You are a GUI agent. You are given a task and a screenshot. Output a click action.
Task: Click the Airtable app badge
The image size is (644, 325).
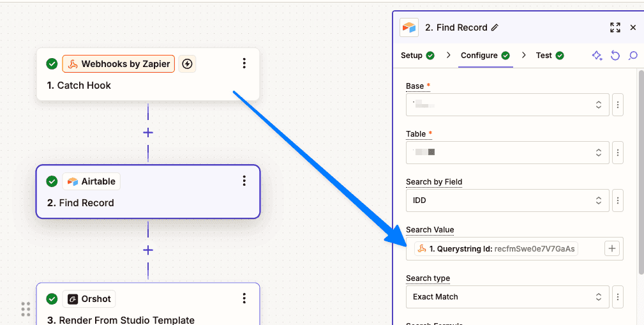(91, 181)
